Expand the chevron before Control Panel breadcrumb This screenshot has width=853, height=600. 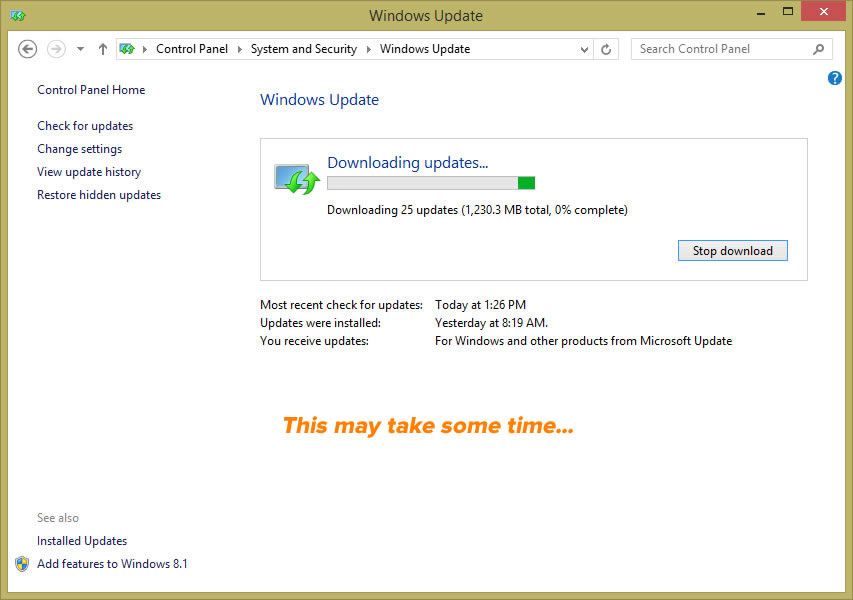145,49
